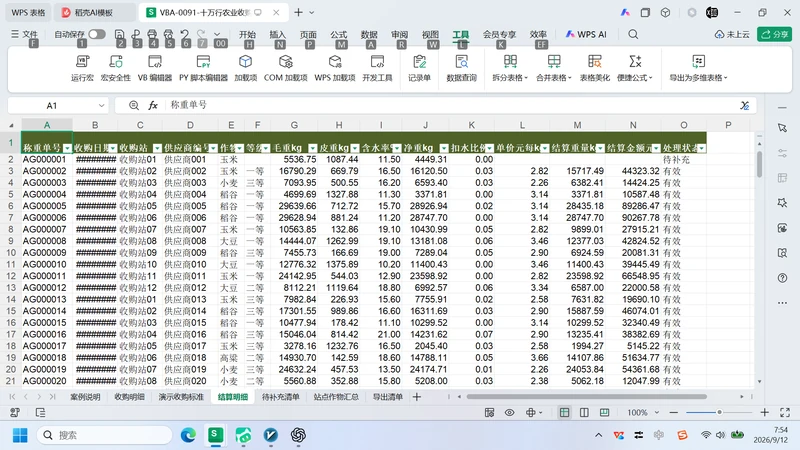Click the search magnifier in the ribbon tab row

click(x=633, y=34)
